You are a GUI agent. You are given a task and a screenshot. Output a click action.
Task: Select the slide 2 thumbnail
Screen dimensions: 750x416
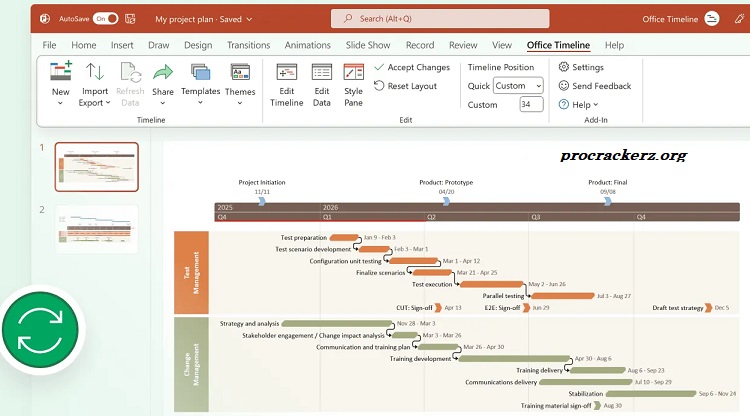tap(96, 228)
